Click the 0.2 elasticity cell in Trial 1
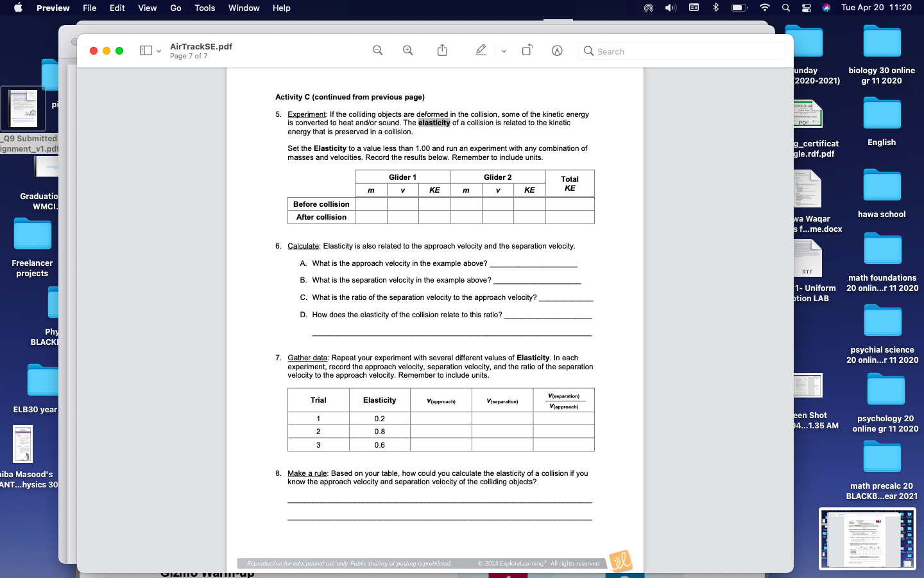This screenshot has width=924, height=578. tap(380, 419)
